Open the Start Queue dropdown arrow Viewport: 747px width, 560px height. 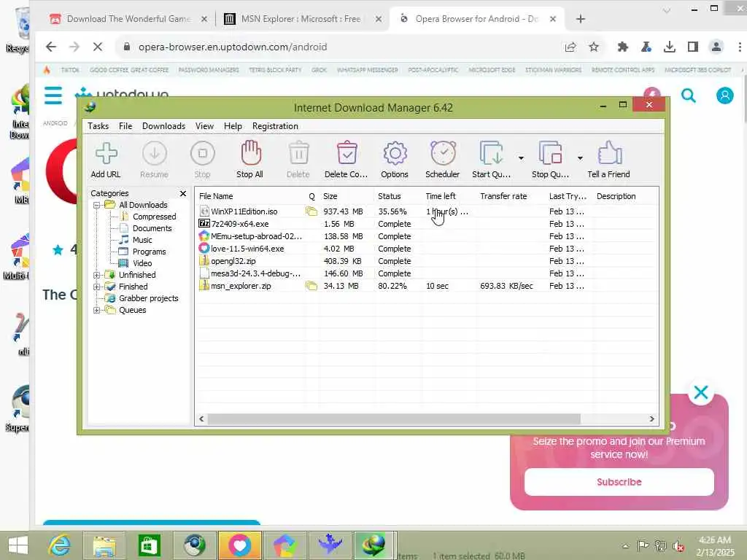point(521,158)
